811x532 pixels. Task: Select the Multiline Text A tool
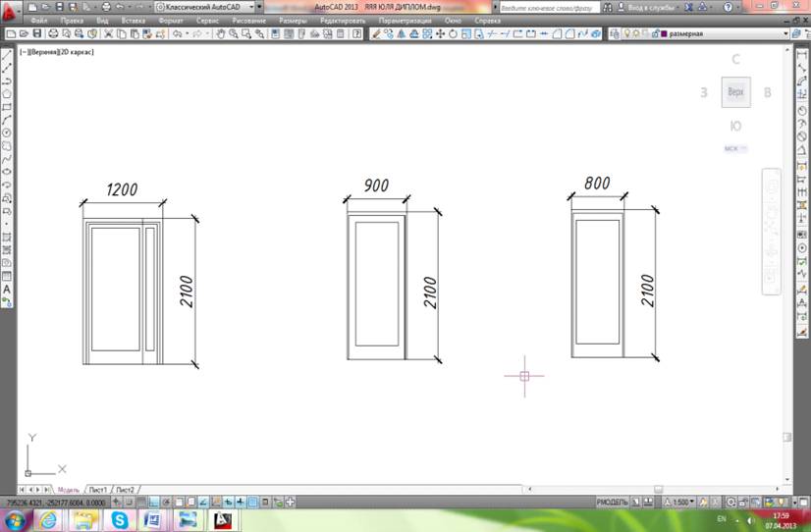(x=7, y=289)
